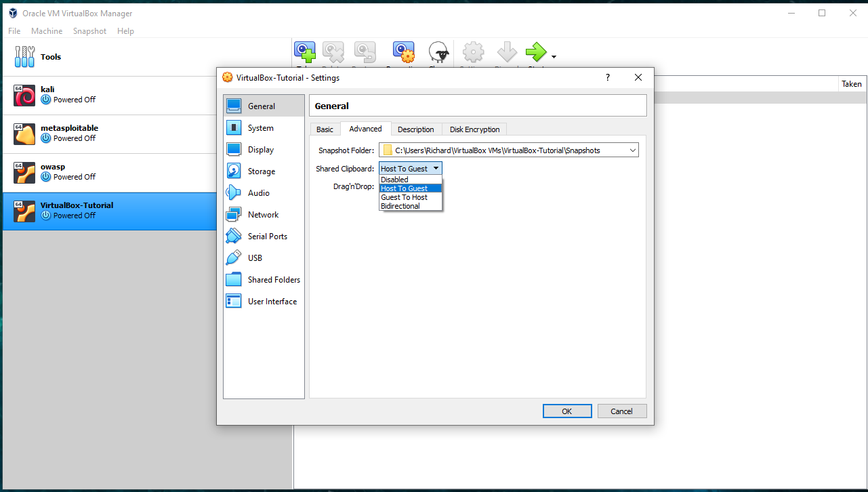Select the kali virtual machine icon

click(x=24, y=96)
